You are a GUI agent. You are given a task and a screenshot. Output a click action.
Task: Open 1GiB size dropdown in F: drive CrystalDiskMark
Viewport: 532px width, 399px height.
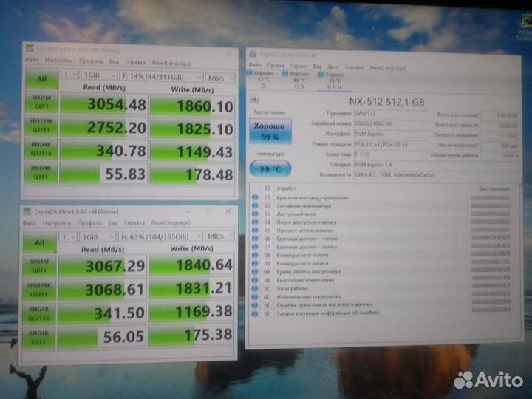pyautogui.click(x=99, y=75)
